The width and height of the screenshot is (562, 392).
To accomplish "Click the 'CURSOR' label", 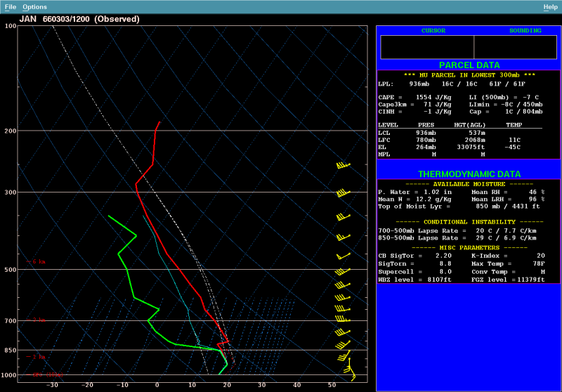I will click(433, 30).
